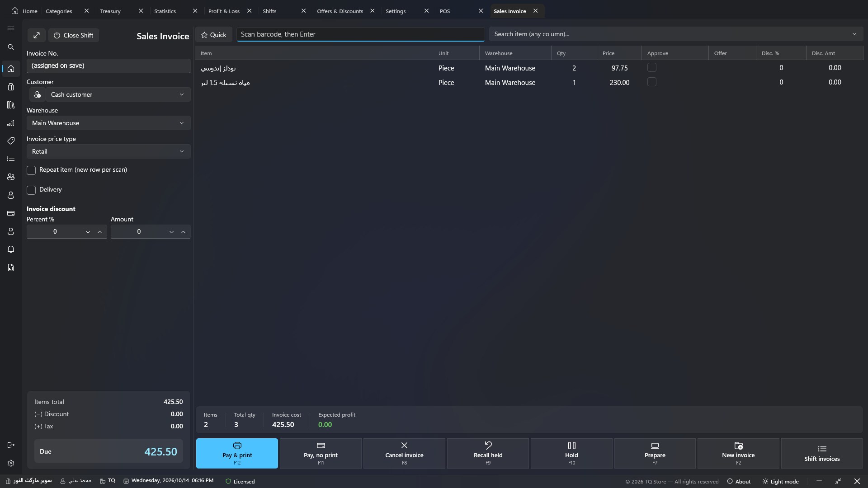Switch to the Treasury tab
This screenshot has width=868, height=488.
coord(110,11)
